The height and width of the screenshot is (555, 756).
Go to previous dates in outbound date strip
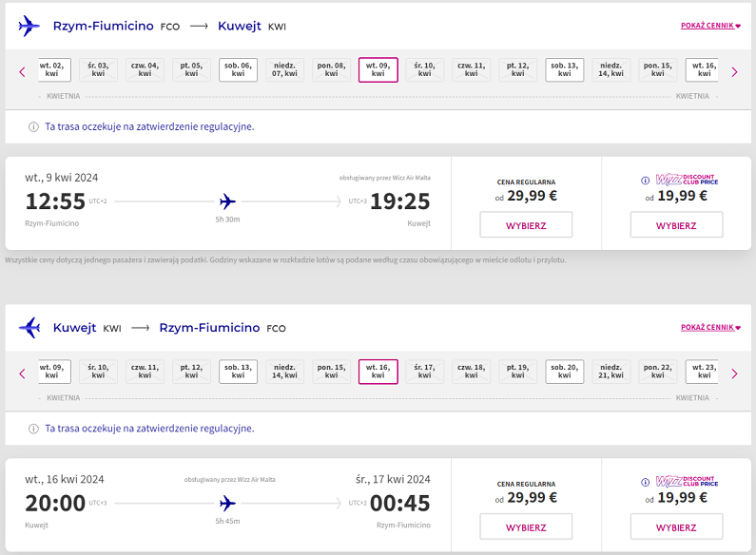pyautogui.click(x=22, y=72)
